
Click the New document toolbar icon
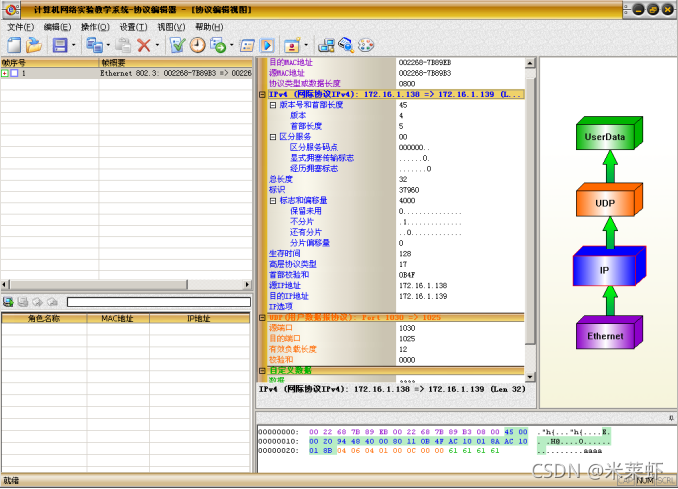14,45
